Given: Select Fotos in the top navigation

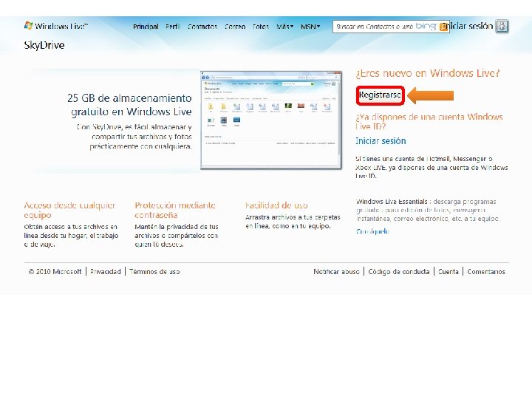Looking at the screenshot, I should point(261,27).
